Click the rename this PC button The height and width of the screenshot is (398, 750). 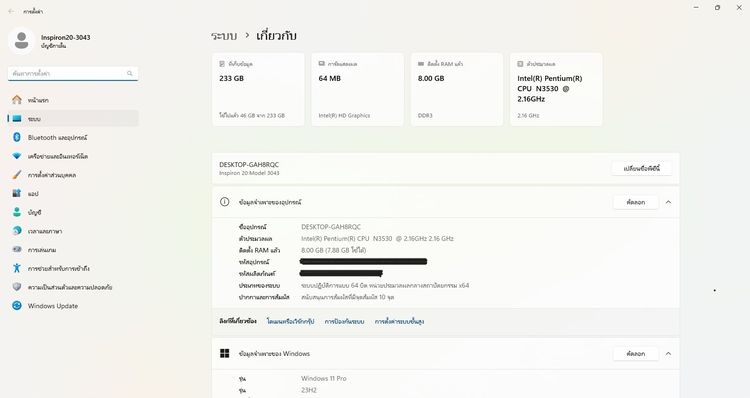coord(641,168)
